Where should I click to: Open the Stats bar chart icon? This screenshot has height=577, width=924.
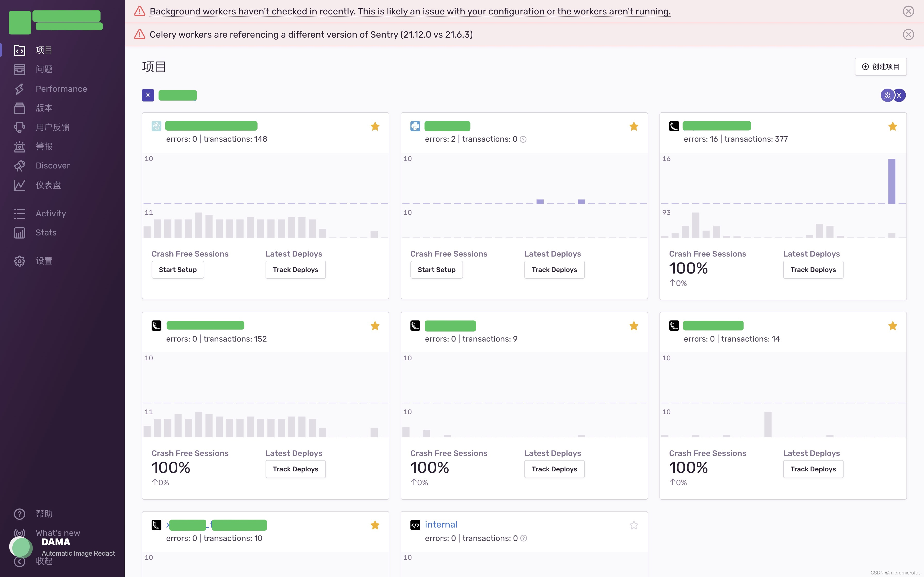(20, 233)
